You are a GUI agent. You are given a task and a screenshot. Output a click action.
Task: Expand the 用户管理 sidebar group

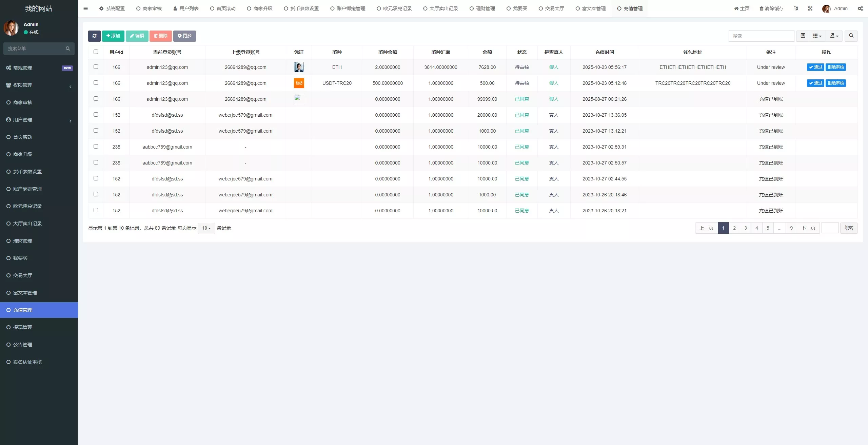[x=39, y=120]
